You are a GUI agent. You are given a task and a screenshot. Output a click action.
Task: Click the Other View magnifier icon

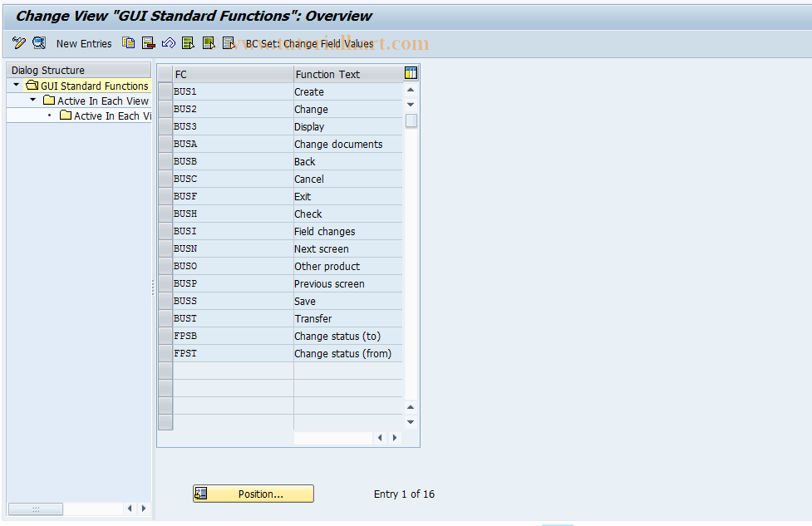[x=39, y=43]
